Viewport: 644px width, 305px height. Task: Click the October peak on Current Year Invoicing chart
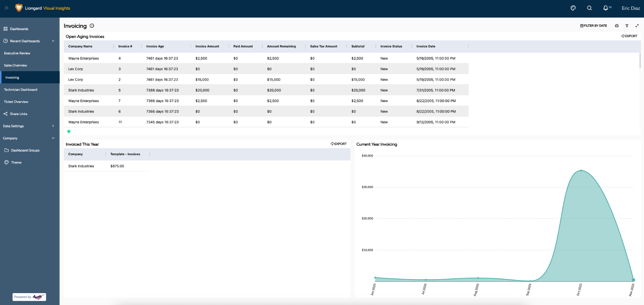[581, 171]
